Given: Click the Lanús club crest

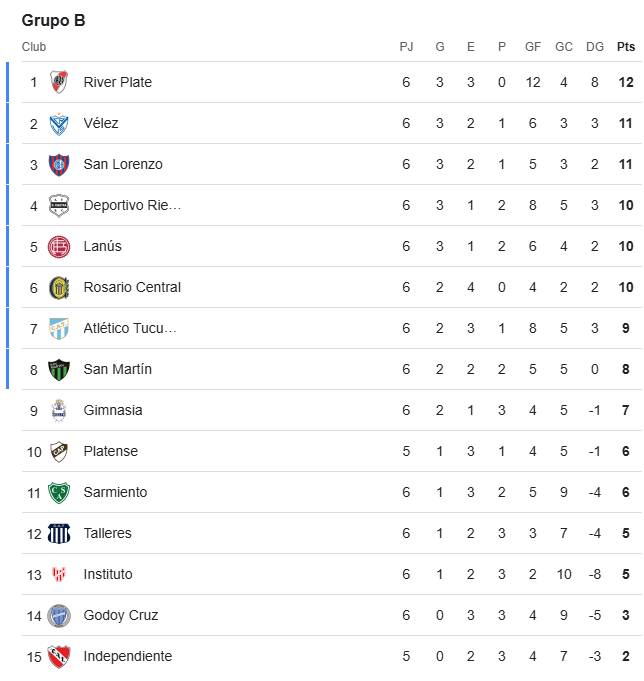Looking at the screenshot, I should coord(59,247).
